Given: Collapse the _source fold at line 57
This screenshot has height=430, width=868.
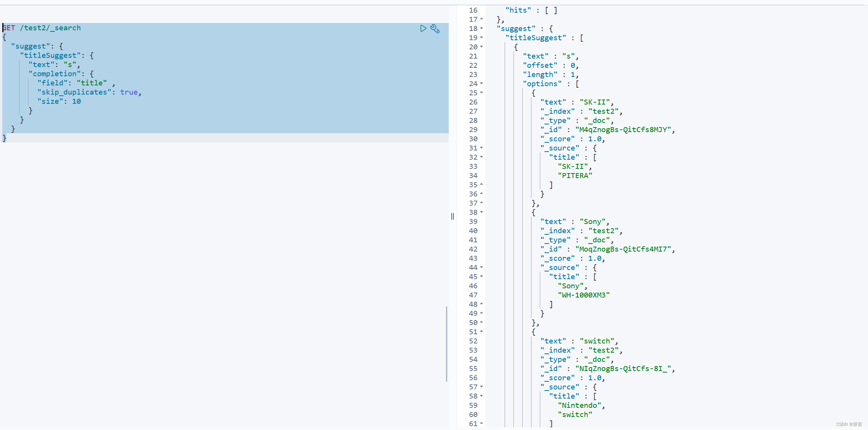Looking at the screenshot, I should 482,387.
